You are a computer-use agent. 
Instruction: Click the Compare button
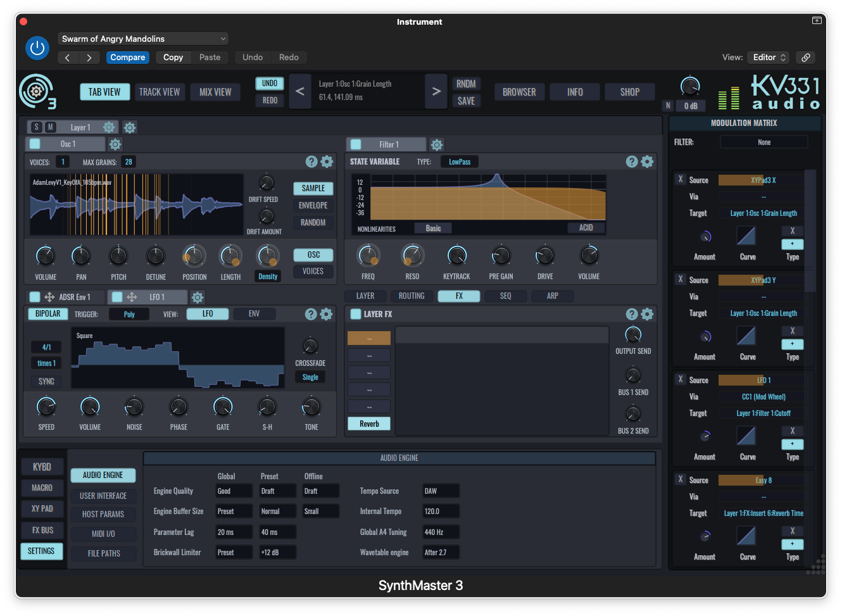click(127, 57)
